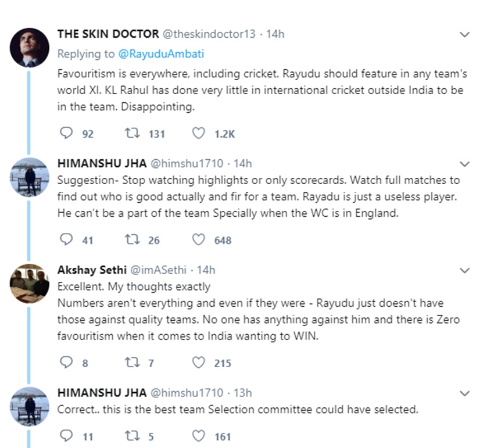
Task: Like THE SKIN DOCTOR's tweet using the heart
Action: pos(198,133)
